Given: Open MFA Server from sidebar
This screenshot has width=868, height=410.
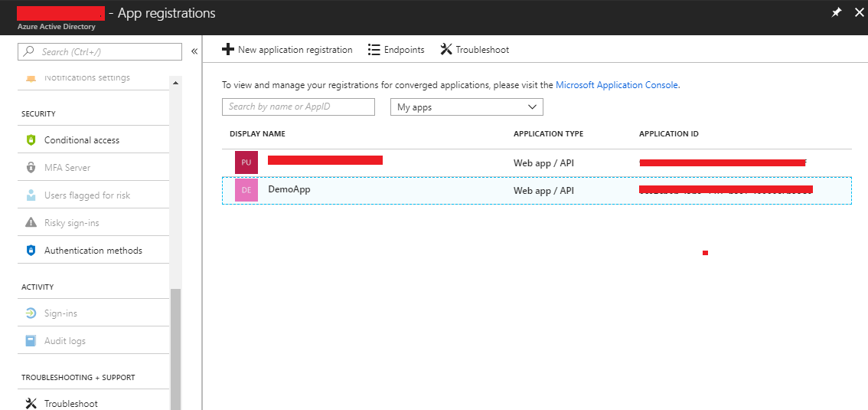Looking at the screenshot, I should 67,168.
